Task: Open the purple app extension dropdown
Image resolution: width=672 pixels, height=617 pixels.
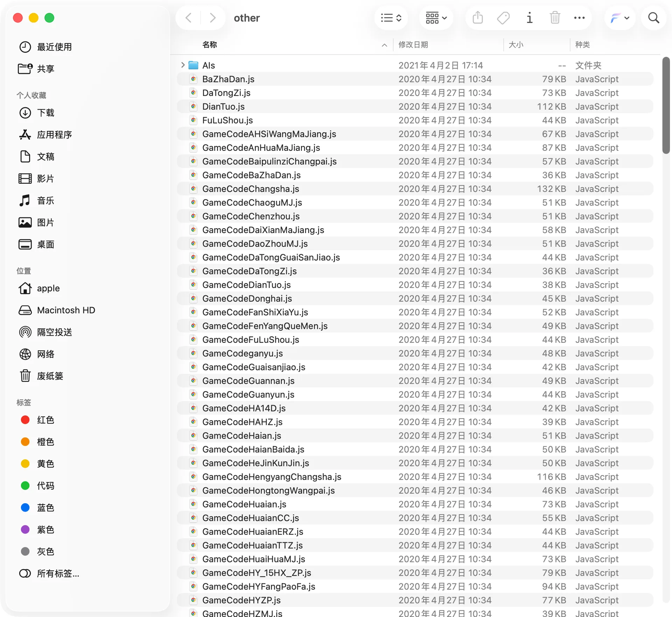Action: pos(620,18)
